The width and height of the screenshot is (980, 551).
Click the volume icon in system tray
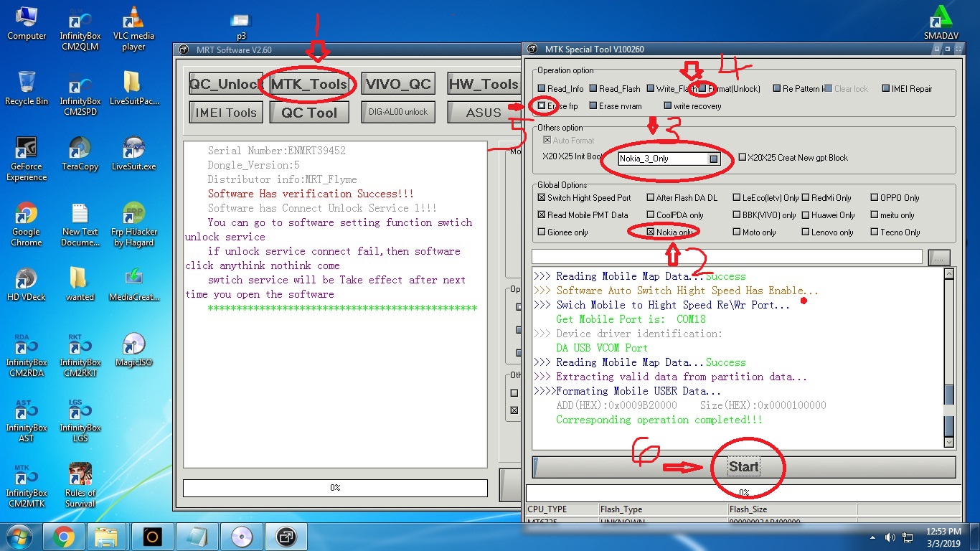click(890, 537)
